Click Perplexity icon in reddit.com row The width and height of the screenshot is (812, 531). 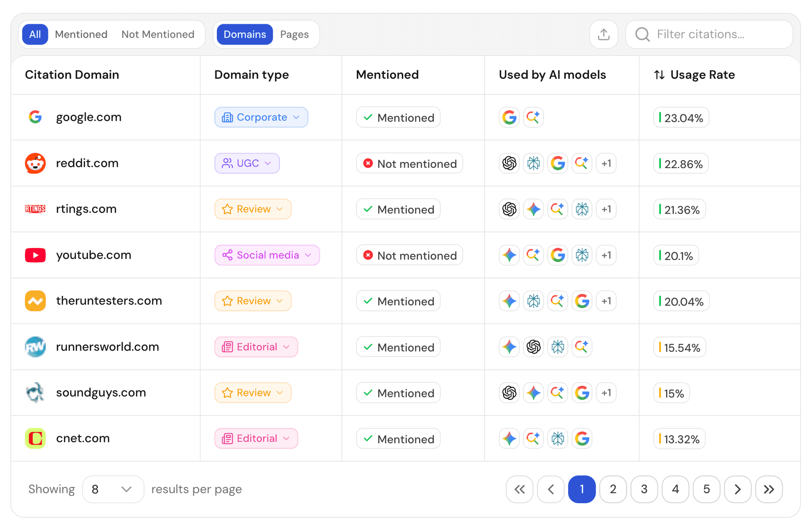tap(533, 163)
